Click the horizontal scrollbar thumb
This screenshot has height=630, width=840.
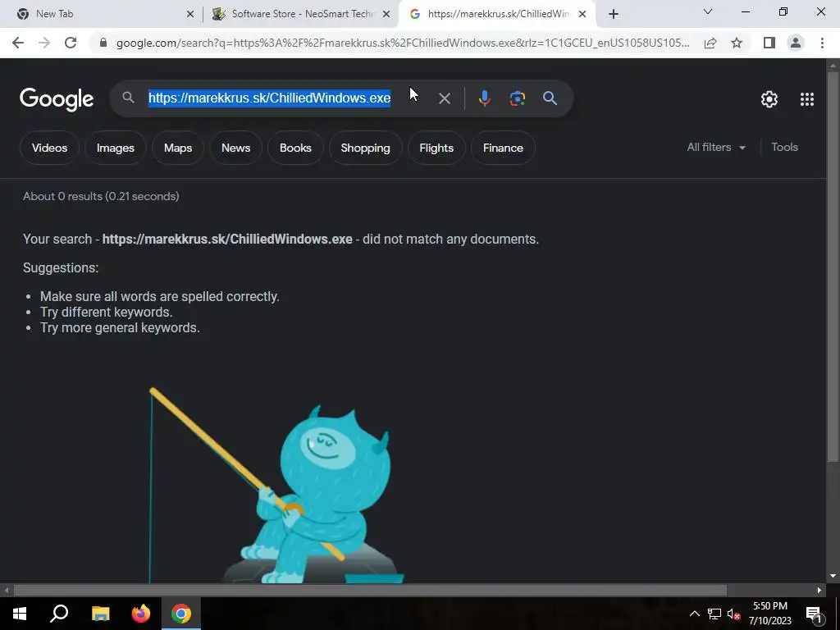[370, 591]
